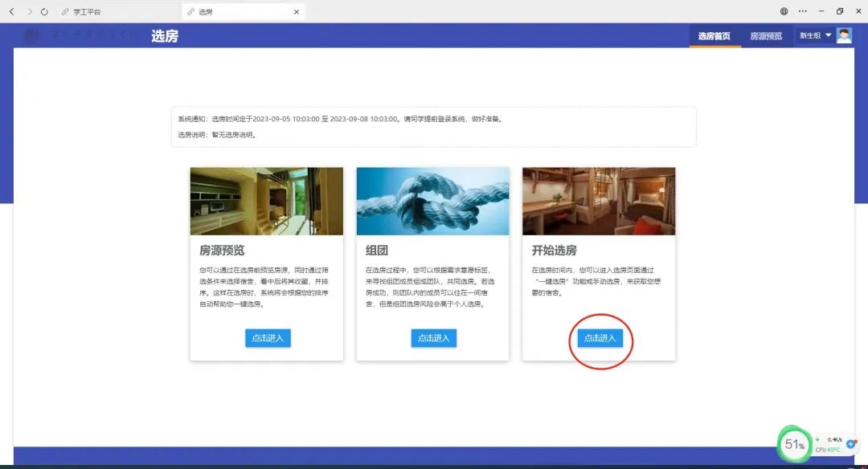Click the 房源预览 room interior image

[267, 202]
